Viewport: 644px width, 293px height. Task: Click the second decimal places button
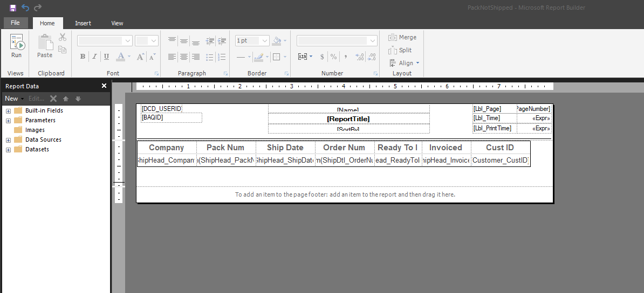pyautogui.click(x=372, y=57)
